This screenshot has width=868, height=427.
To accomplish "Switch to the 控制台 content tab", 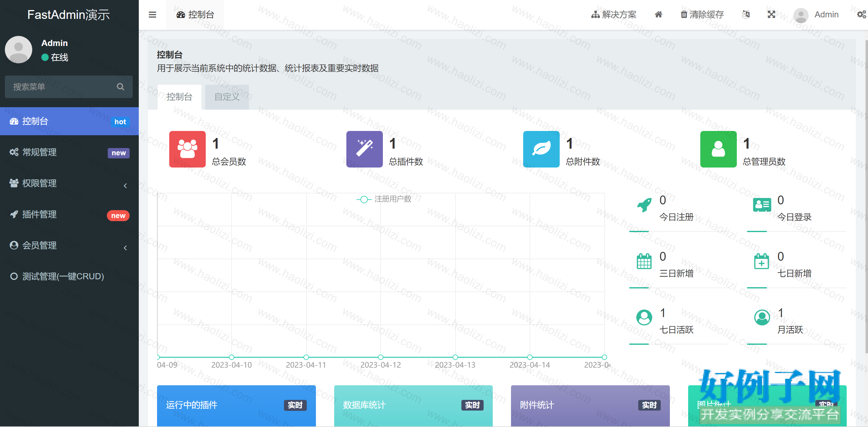I will [179, 97].
